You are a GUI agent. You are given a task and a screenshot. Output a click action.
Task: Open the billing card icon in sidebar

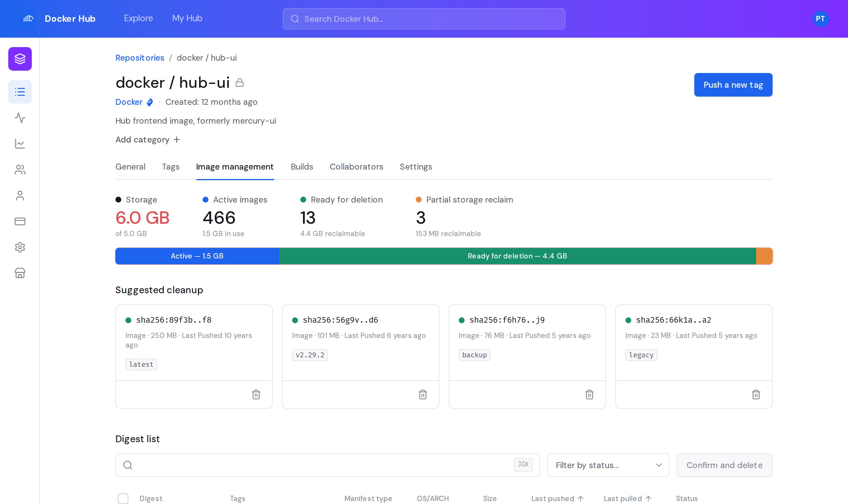[x=20, y=221]
